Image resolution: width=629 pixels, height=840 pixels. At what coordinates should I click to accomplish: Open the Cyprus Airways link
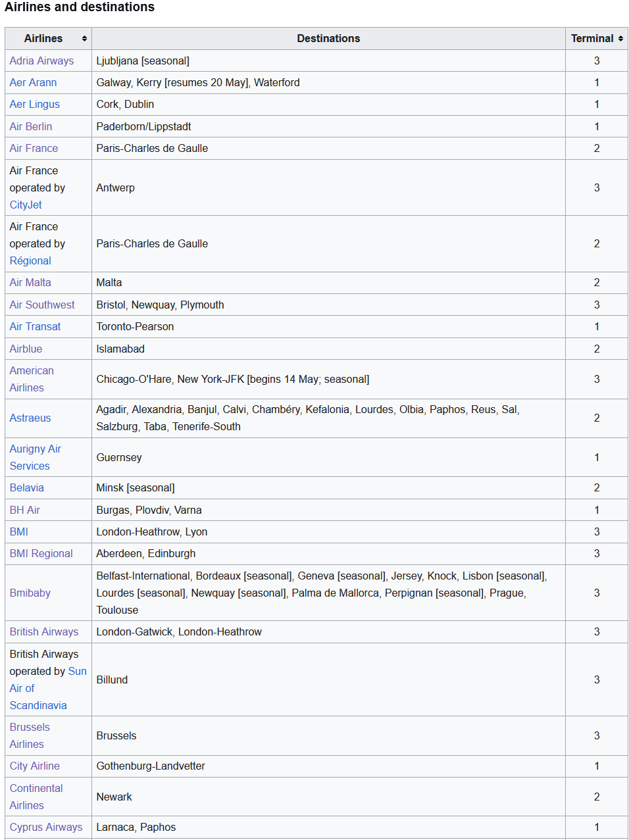pyautogui.click(x=46, y=827)
